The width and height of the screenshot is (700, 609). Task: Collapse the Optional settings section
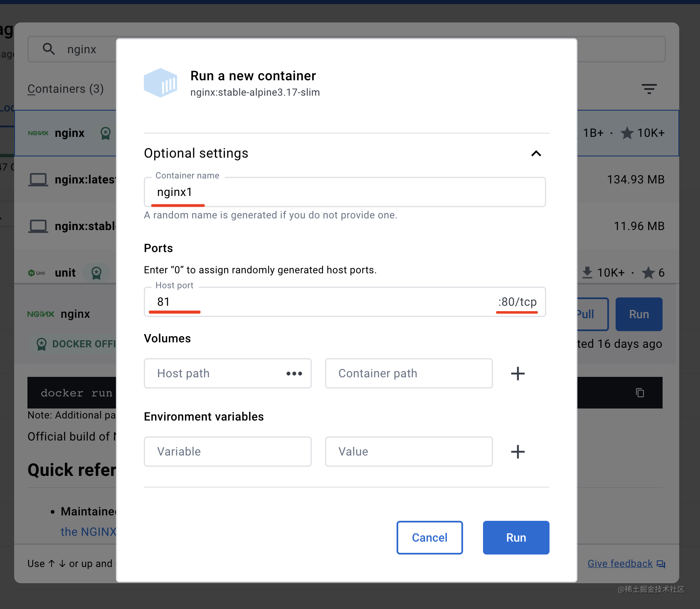click(536, 153)
